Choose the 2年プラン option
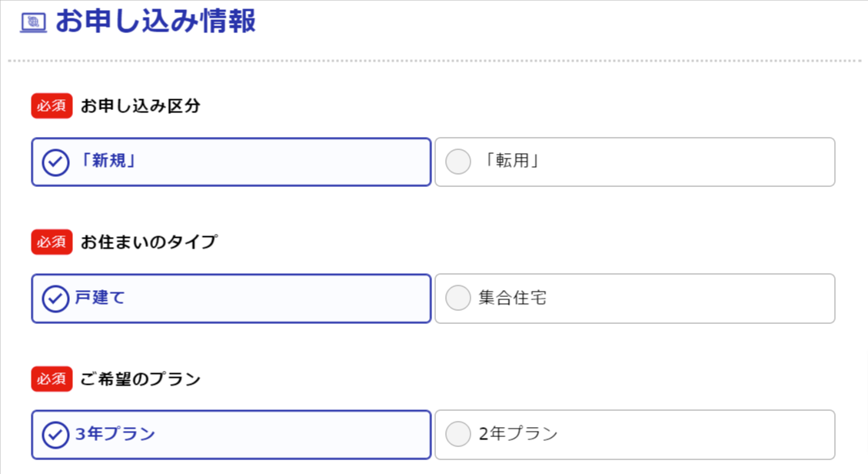 (x=635, y=434)
